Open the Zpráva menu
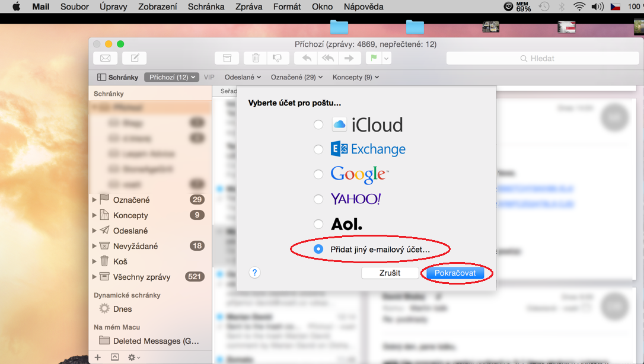 pyautogui.click(x=249, y=7)
